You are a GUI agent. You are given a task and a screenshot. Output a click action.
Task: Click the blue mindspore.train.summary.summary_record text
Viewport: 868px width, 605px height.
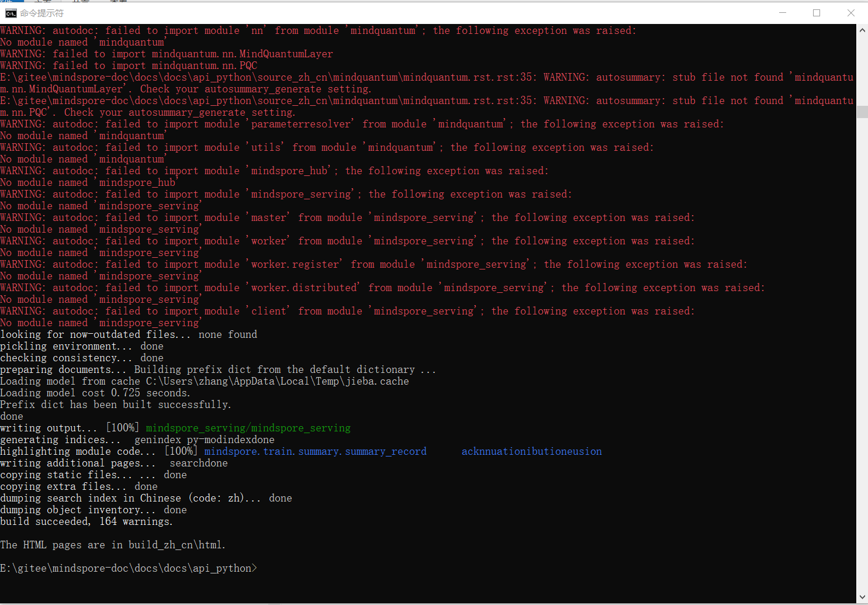coord(315,451)
